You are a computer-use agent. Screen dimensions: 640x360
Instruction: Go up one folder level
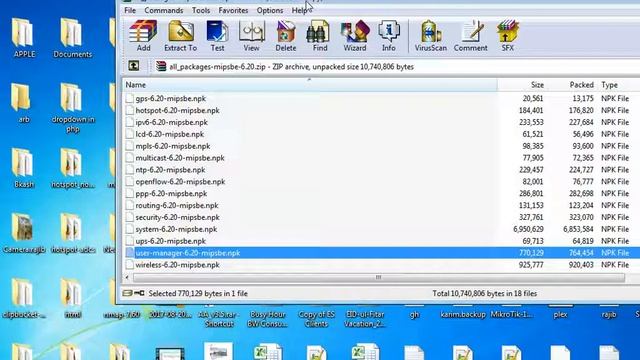pos(134,66)
